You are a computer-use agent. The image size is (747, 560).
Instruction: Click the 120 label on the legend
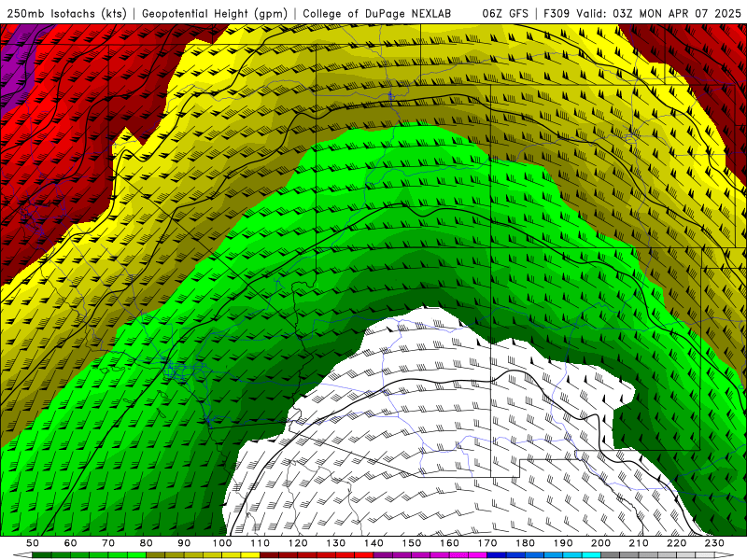298,543
